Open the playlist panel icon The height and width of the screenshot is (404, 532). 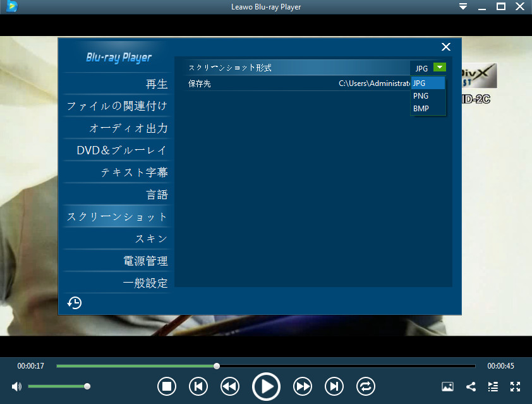pos(493,386)
